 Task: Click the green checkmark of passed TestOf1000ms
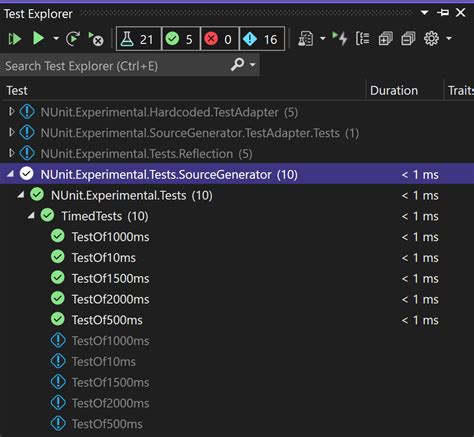click(58, 236)
